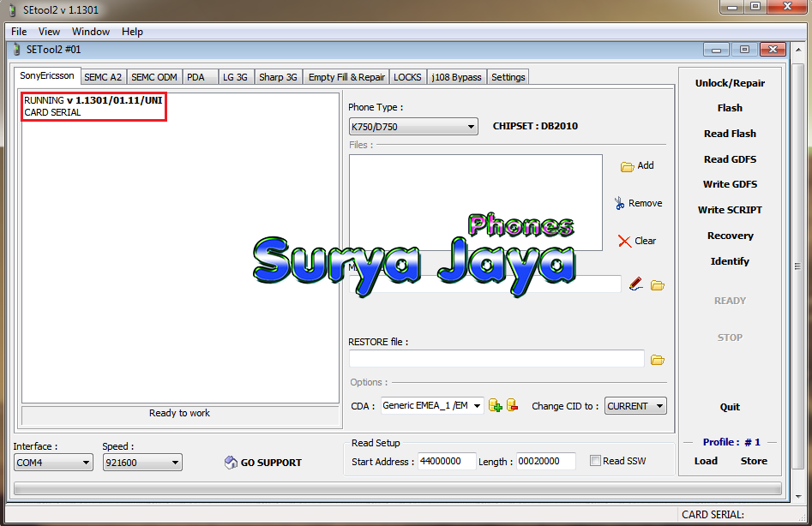The height and width of the screenshot is (526, 812).
Task: Click the red minus CDA remove icon
Action: [511, 405]
